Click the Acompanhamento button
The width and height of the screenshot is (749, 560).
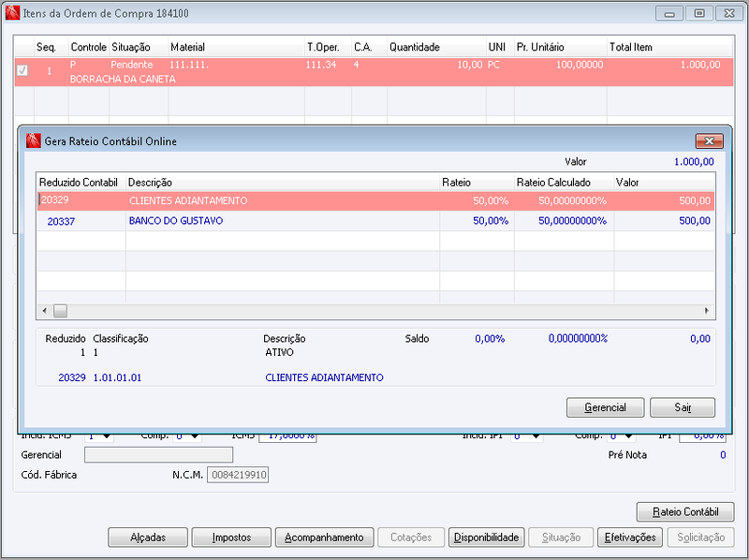point(324,538)
